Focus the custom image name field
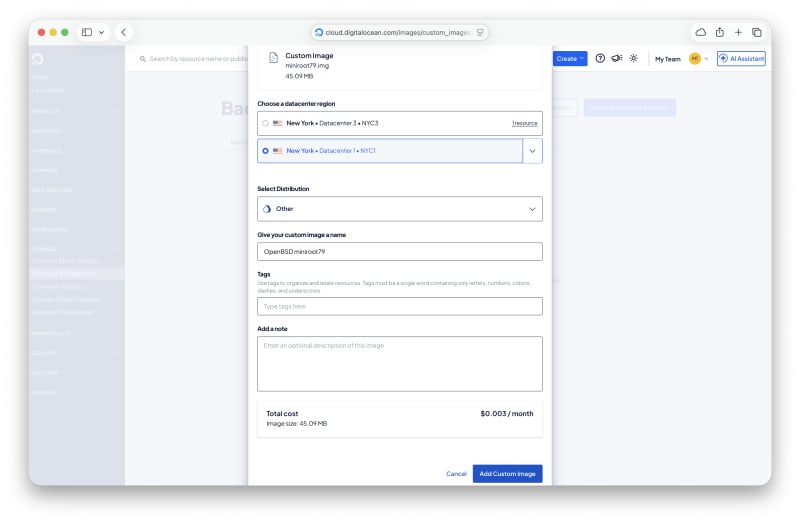 coord(399,252)
